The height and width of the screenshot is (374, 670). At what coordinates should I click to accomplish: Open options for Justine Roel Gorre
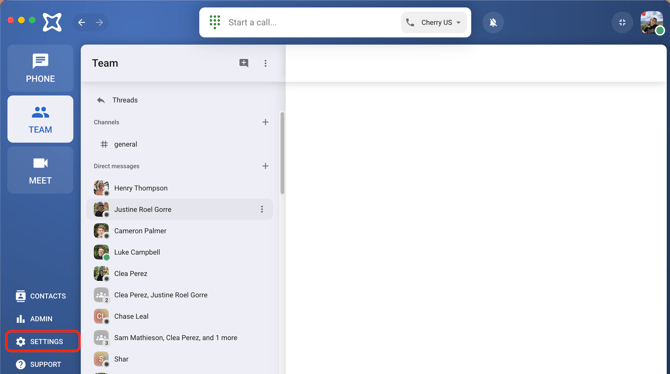click(x=262, y=209)
